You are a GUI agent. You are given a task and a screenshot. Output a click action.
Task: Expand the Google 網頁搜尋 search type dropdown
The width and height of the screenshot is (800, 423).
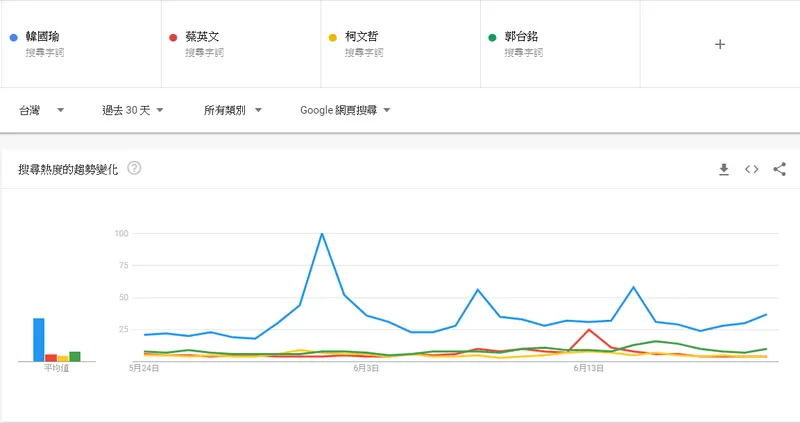[345, 110]
